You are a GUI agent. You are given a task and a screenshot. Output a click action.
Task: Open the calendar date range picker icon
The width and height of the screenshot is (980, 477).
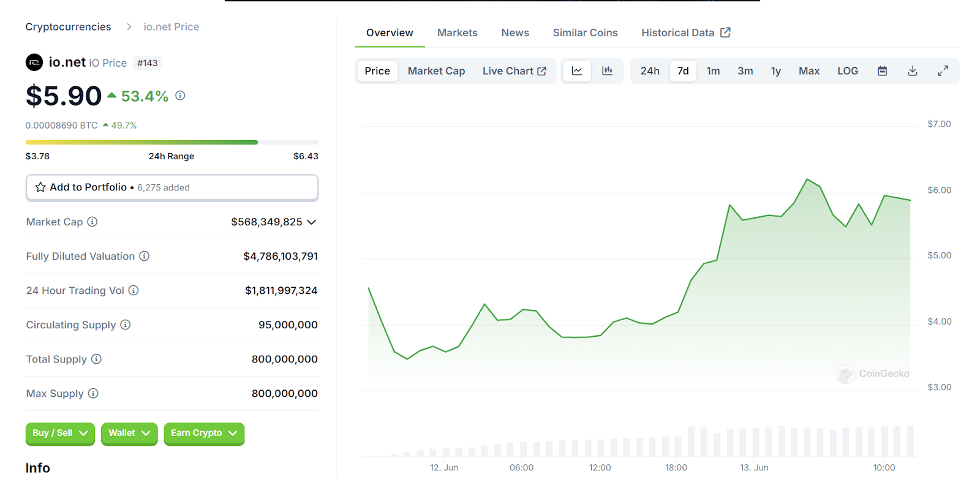point(883,71)
